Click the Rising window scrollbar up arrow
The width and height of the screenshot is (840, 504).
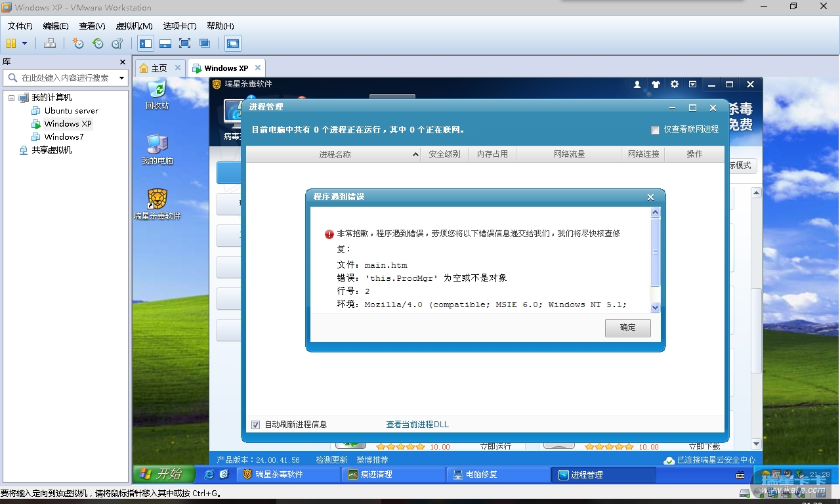(x=756, y=193)
